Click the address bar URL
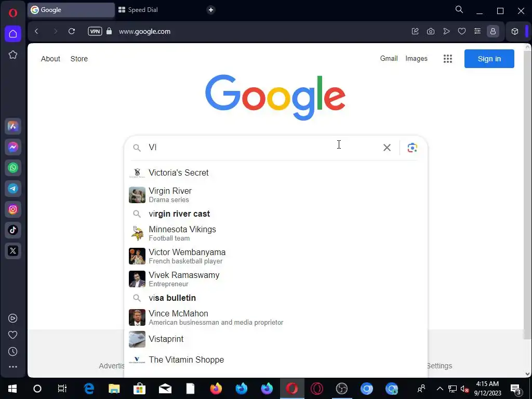This screenshot has width=532, height=399. (144, 32)
